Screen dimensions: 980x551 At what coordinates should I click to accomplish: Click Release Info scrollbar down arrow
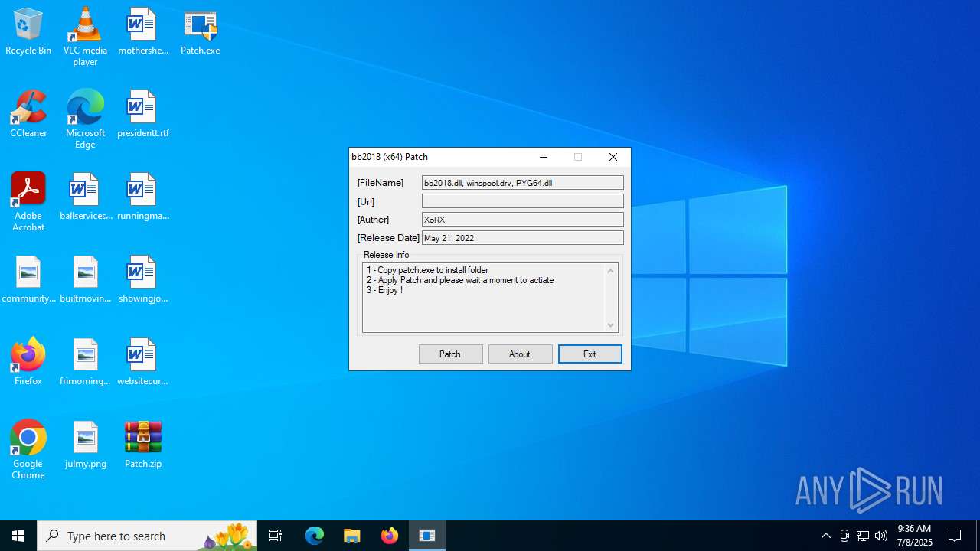[611, 325]
